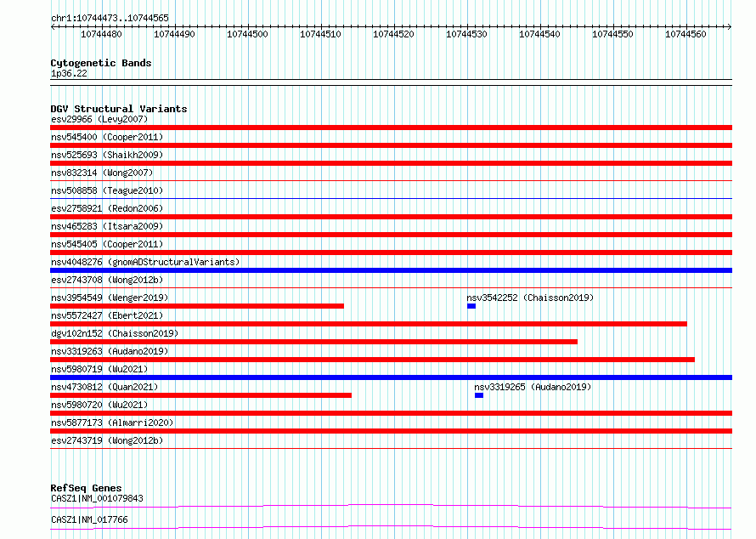Click the thin blue line under nsv508858
The height and width of the screenshot is (539, 756).
click(x=391, y=198)
